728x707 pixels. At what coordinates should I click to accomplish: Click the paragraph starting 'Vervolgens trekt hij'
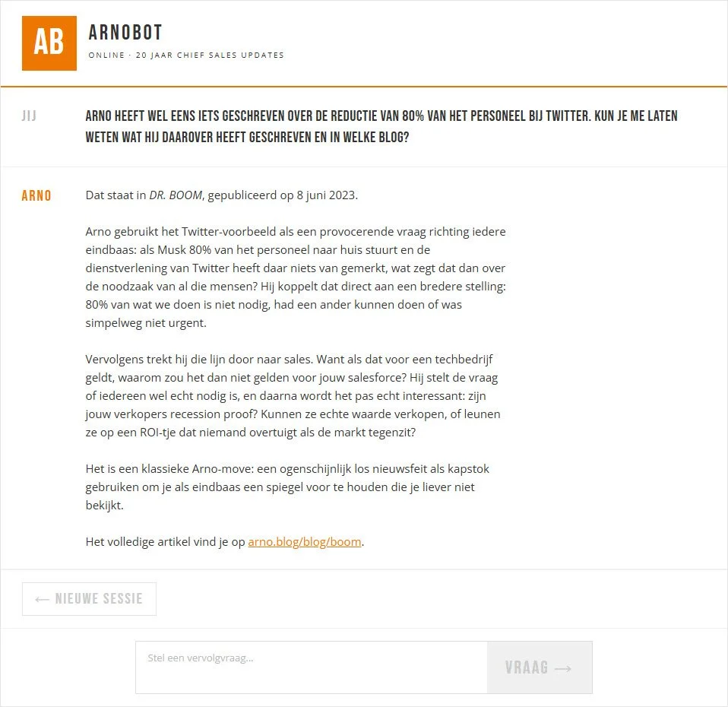[x=293, y=396]
